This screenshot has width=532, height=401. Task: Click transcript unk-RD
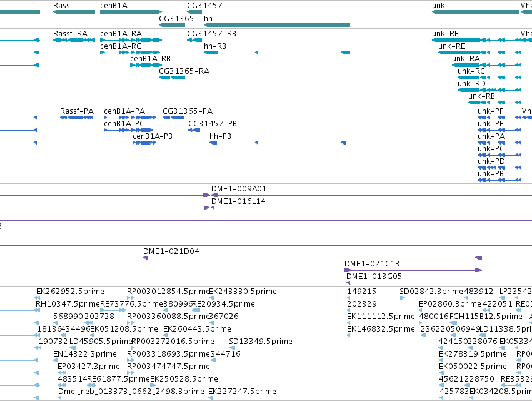[x=489, y=90]
